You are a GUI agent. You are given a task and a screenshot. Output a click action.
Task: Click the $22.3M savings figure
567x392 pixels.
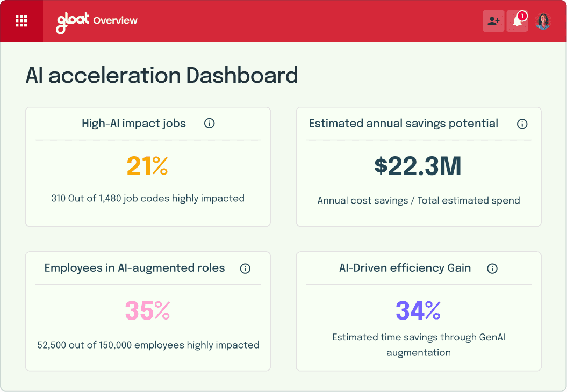tap(418, 166)
